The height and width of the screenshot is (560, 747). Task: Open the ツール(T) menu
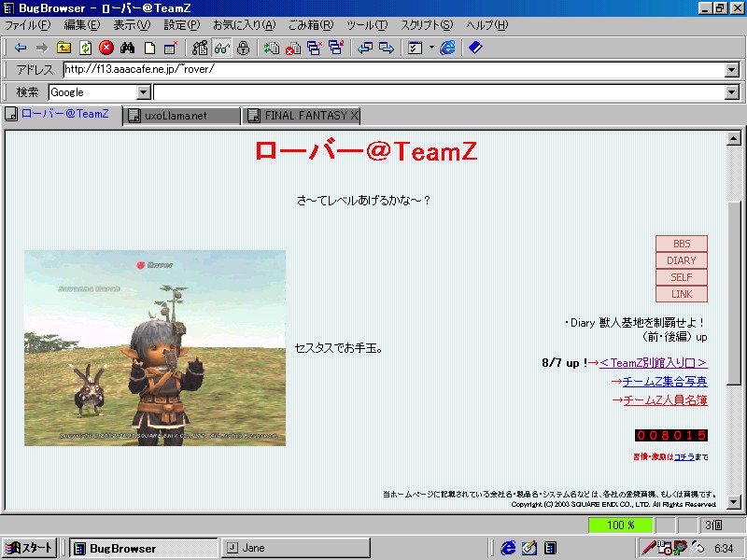[x=367, y=25]
